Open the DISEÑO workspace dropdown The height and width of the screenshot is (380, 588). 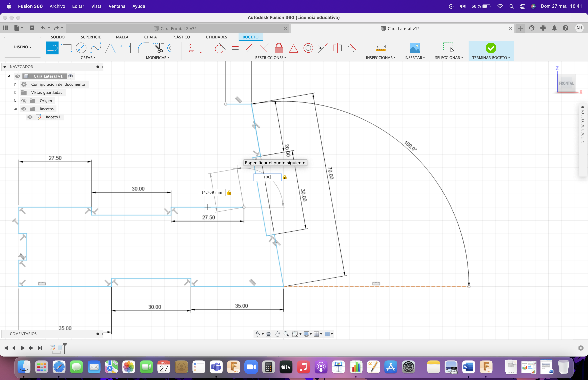click(23, 47)
